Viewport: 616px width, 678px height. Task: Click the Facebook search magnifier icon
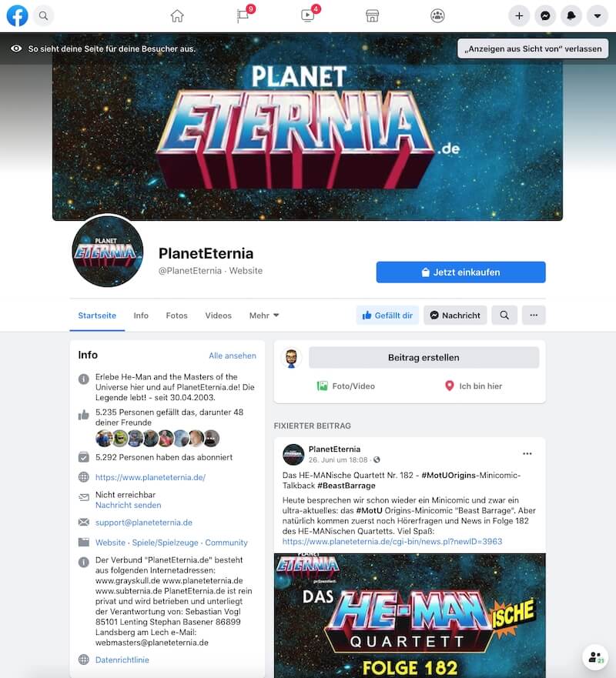coord(43,16)
